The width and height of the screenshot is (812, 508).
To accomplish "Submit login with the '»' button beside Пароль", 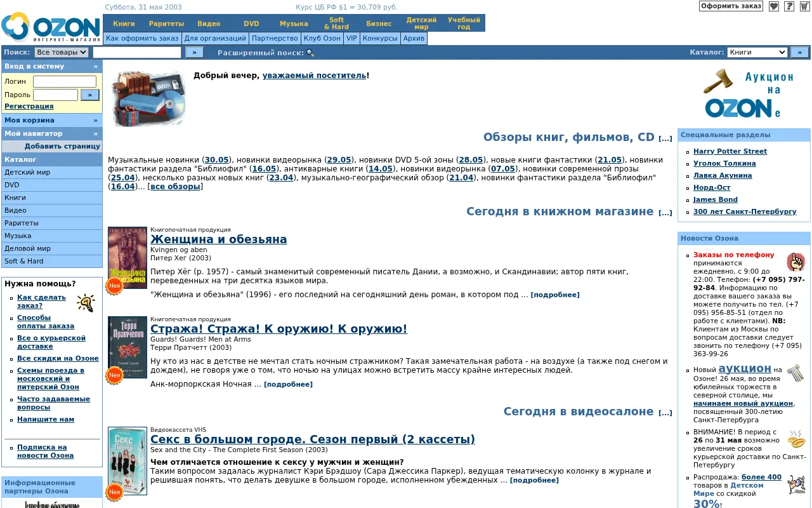I will pyautogui.click(x=90, y=95).
